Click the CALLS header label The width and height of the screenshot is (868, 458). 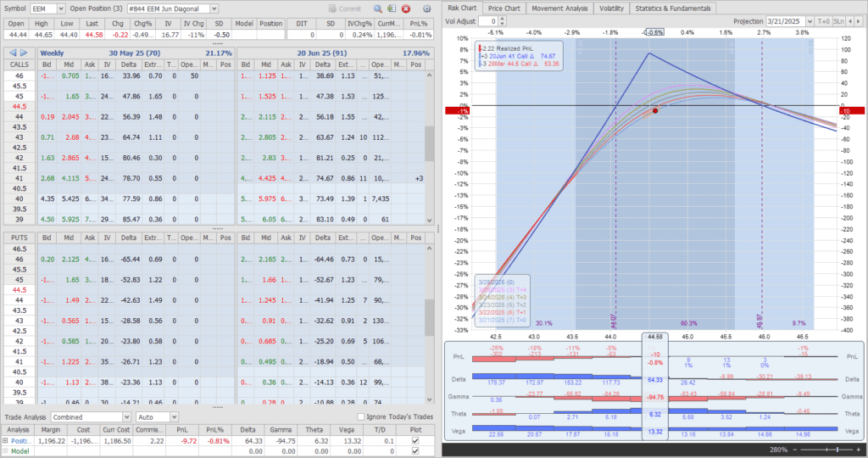[19, 64]
